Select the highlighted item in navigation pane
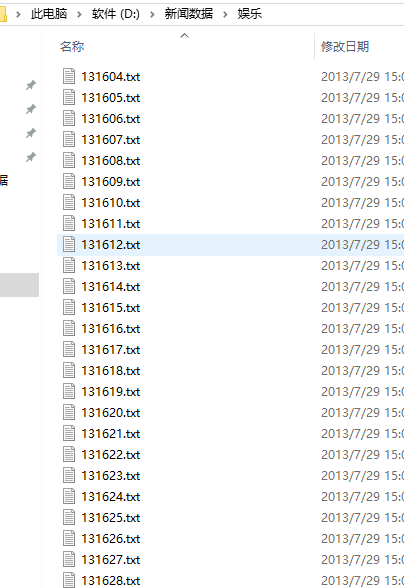The image size is (404, 588). [20, 285]
